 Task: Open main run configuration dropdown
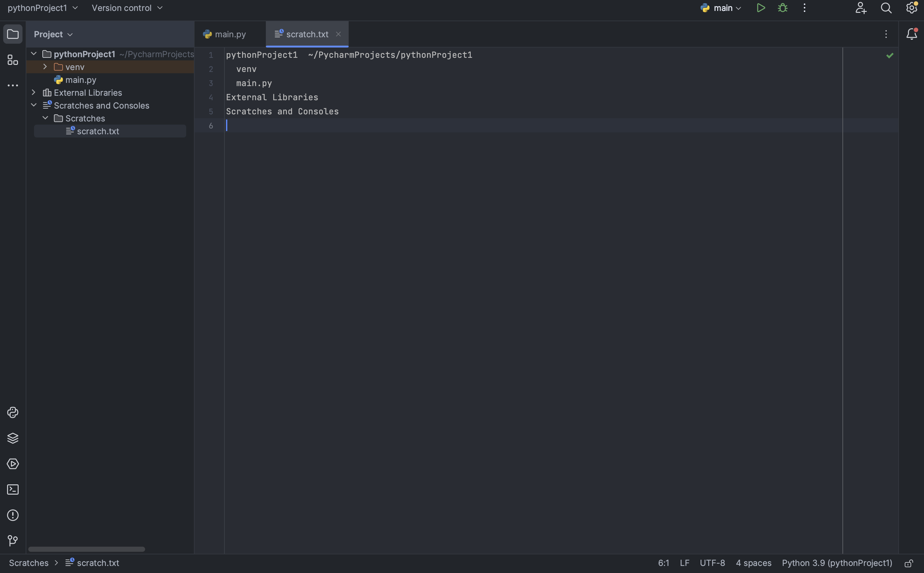pyautogui.click(x=721, y=8)
